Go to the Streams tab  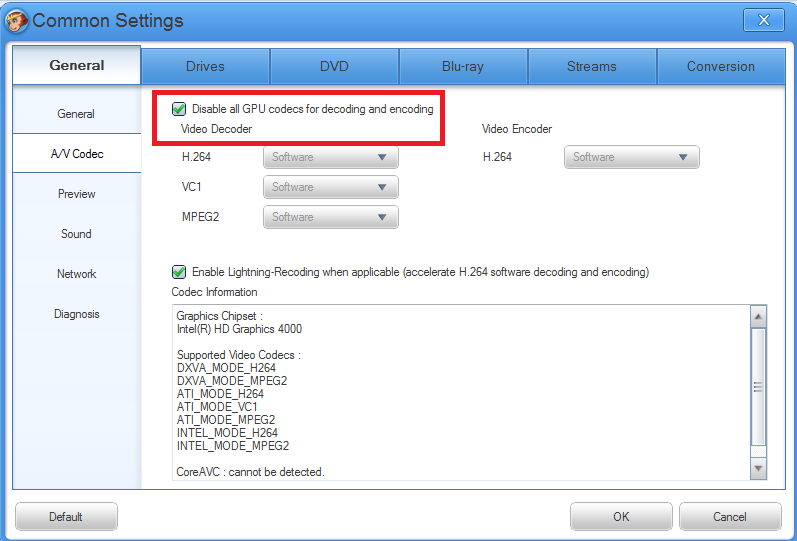pyautogui.click(x=592, y=66)
